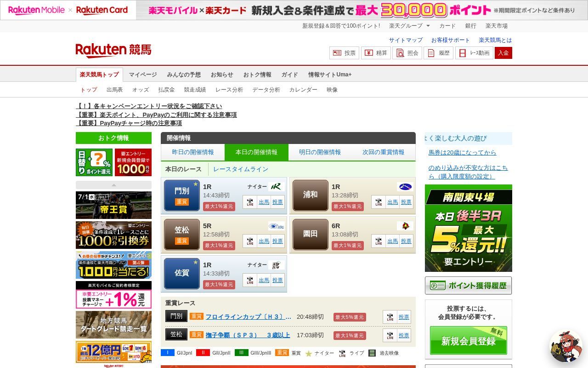The height and width of the screenshot is (368, 588).
Task: Open マイページ in main navigation
Action: (x=143, y=75)
